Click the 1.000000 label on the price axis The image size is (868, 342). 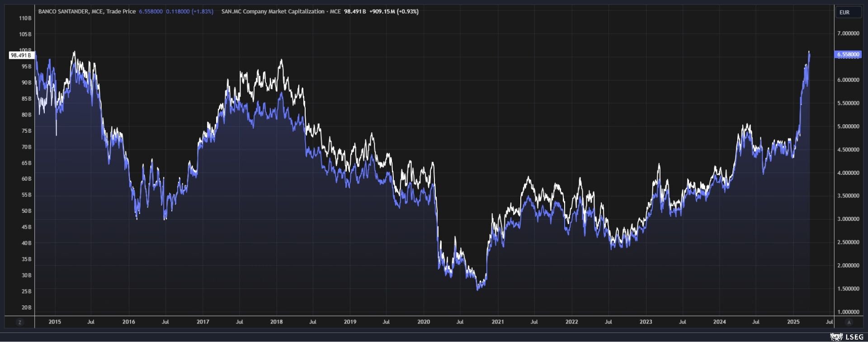(848, 312)
